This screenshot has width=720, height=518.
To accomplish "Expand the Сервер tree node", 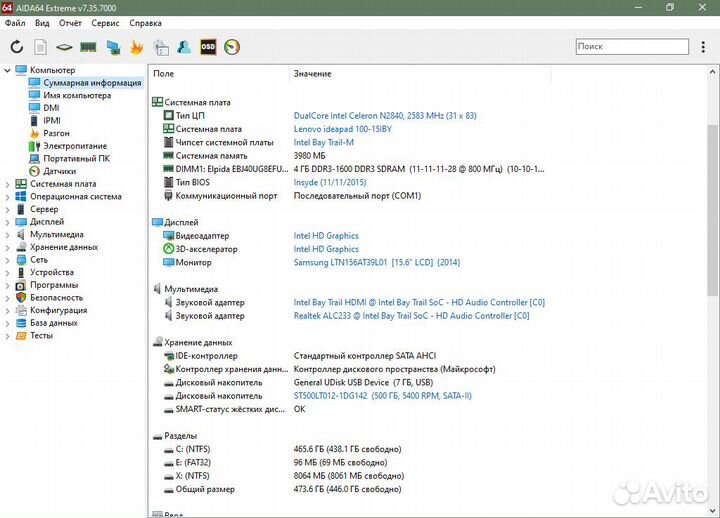I will pos(7,209).
